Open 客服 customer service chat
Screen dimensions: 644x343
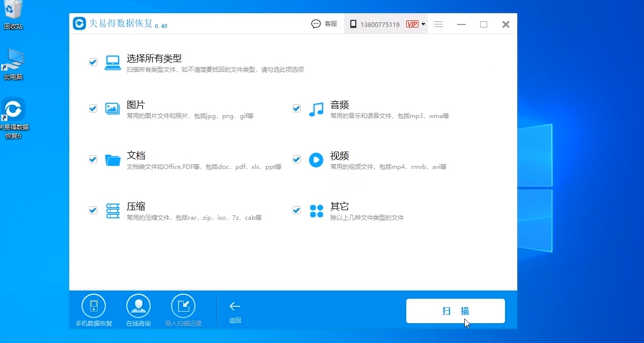tap(324, 24)
